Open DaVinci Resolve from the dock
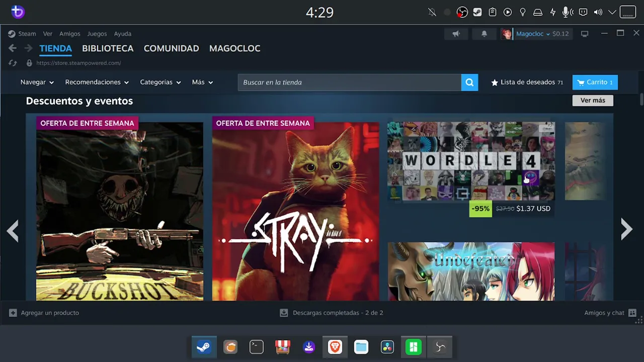Viewport: 644px width, 362px height. [x=387, y=347]
